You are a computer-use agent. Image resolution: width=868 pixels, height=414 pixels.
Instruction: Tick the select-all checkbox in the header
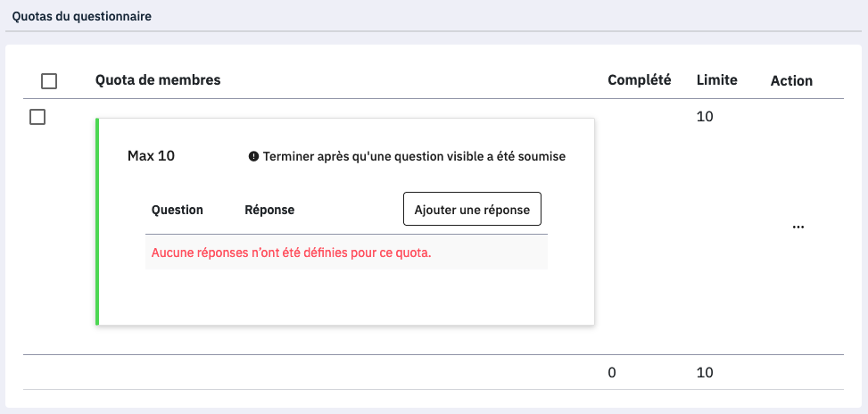coord(49,81)
